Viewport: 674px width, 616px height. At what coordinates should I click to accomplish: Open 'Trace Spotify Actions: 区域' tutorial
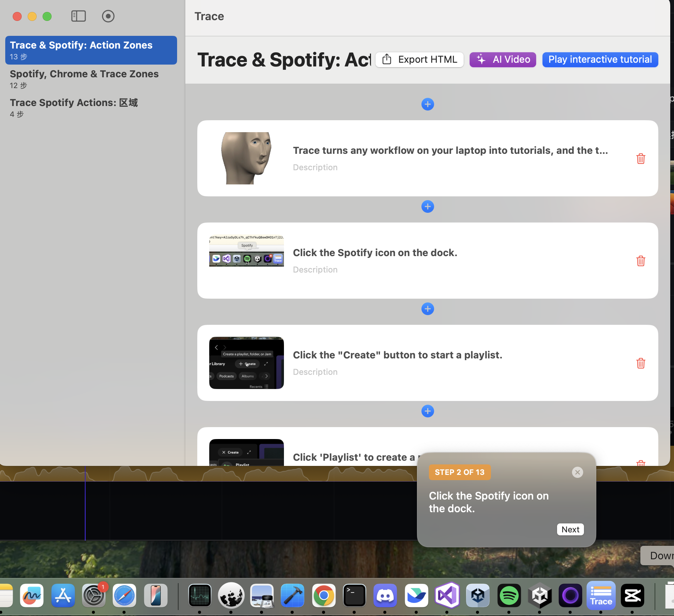(x=91, y=108)
